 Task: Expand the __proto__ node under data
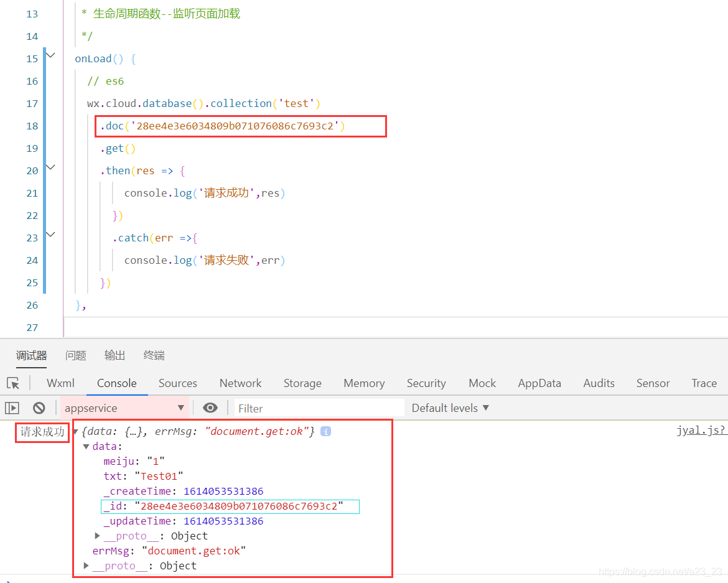pyautogui.click(x=97, y=536)
